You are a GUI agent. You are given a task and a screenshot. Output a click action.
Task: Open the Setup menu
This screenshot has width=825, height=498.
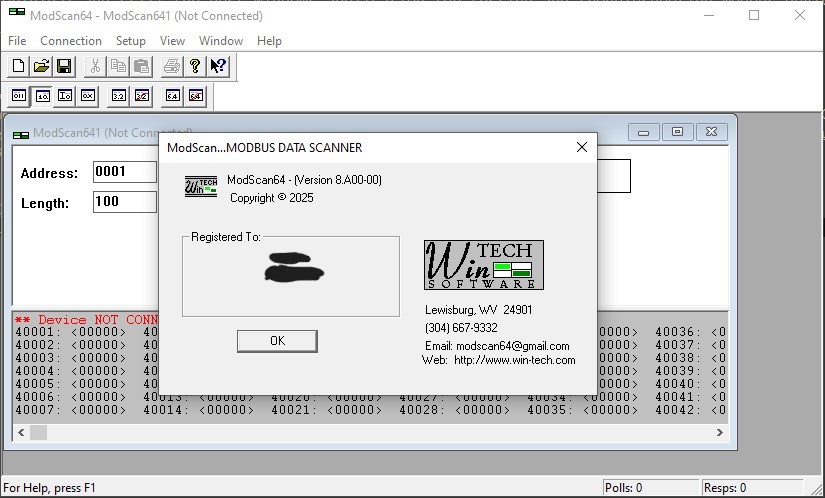click(130, 40)
